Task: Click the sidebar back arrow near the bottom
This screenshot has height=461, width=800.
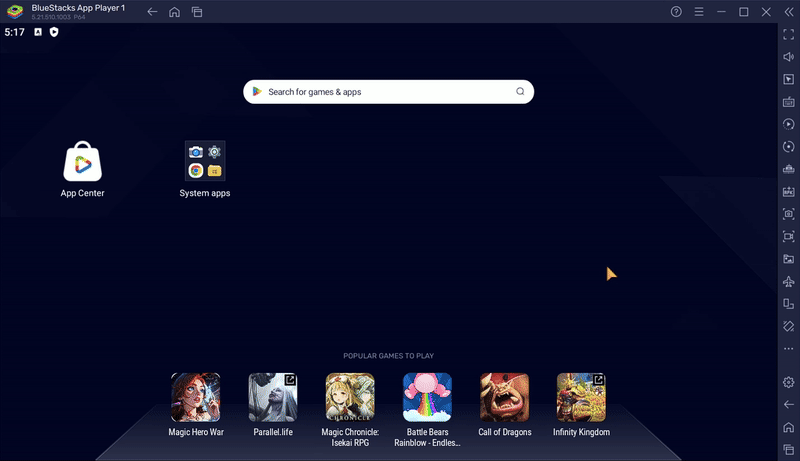Action: pos(788,404)
